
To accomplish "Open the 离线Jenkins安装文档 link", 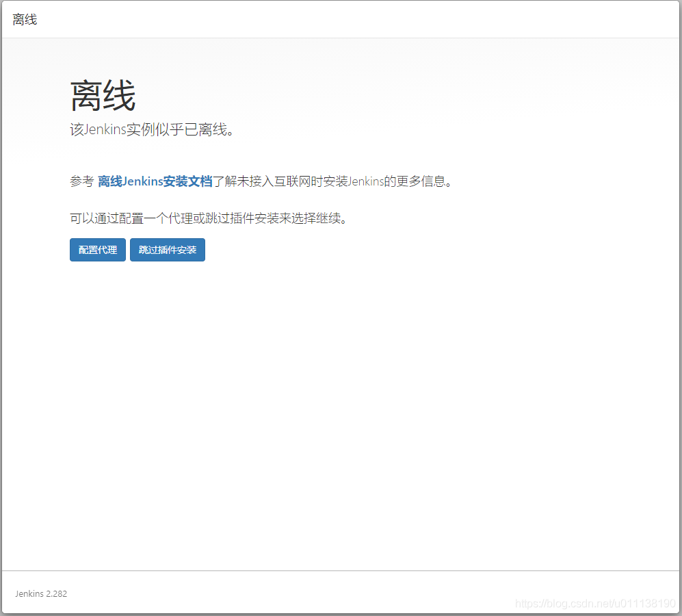I will 155,181.
